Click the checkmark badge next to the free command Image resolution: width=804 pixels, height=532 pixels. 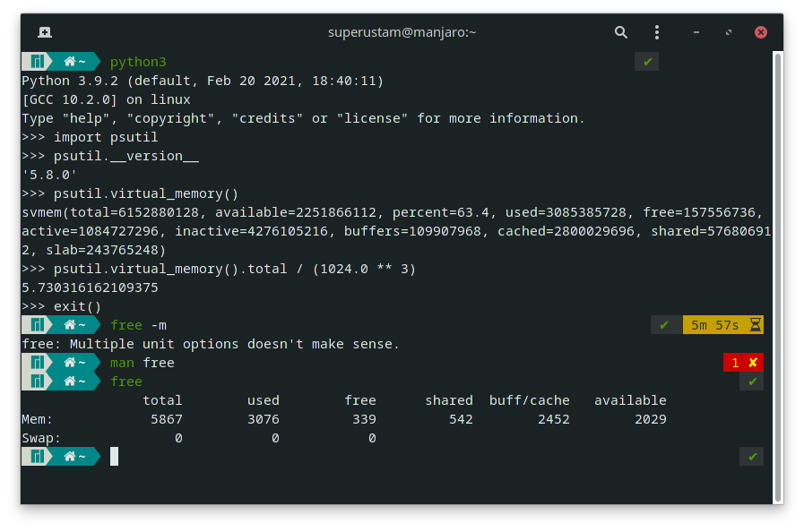pos(751,381)
